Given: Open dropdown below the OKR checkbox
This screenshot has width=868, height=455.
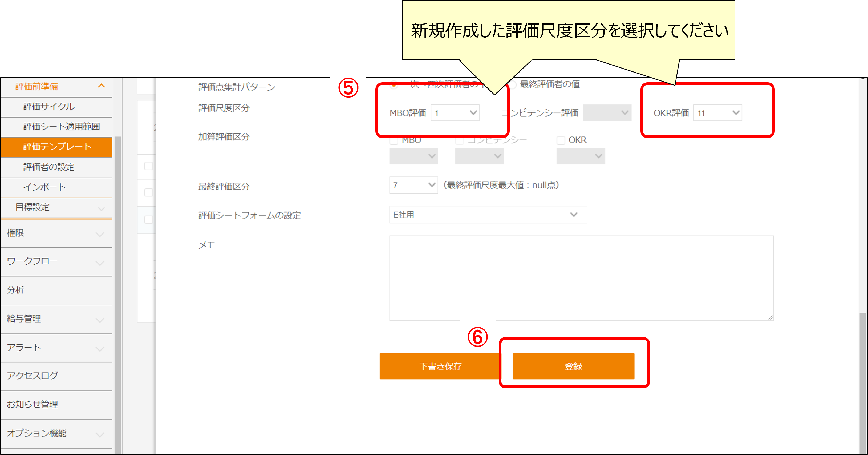Looking at the screenshot, I should 581,156.
